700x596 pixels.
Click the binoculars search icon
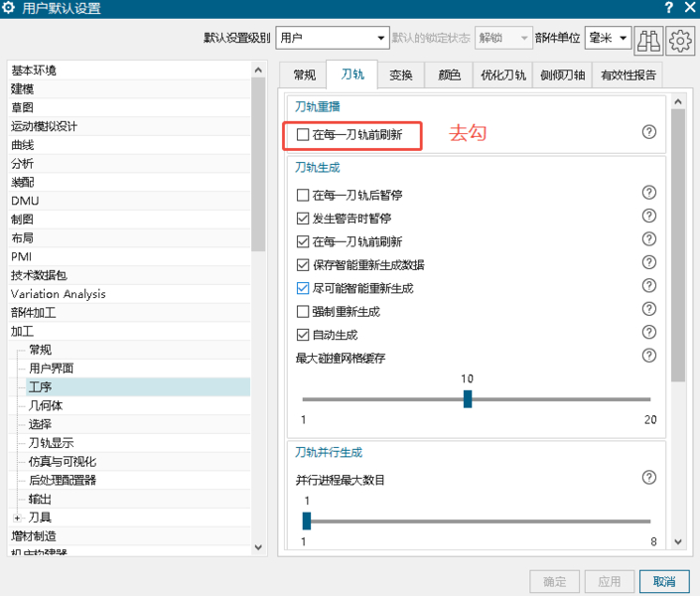point(648,40)
